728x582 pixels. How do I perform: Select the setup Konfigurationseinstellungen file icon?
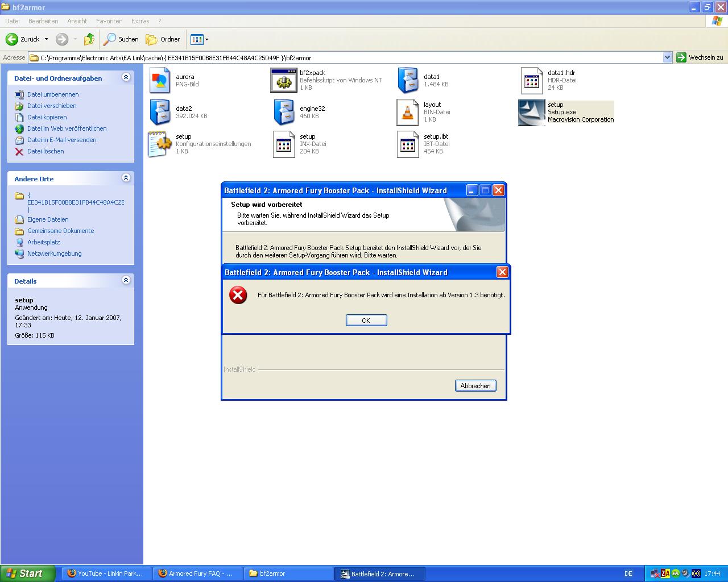[160, 144]
